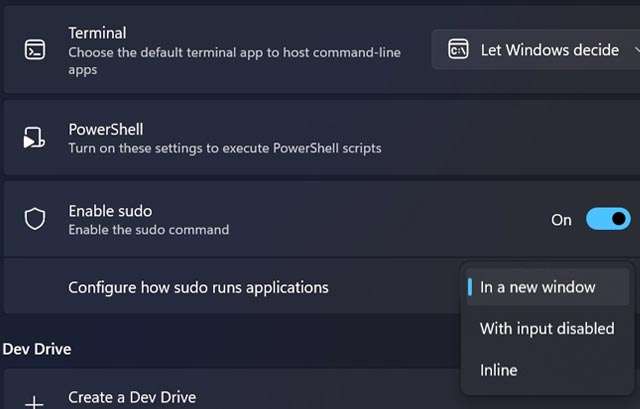Click the Create a Dev Drive label
The image size is (640, 409).
(131, 397)
